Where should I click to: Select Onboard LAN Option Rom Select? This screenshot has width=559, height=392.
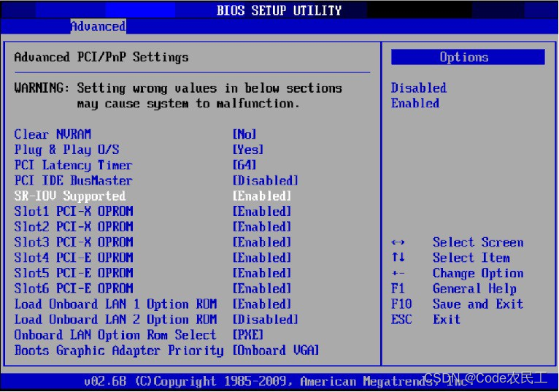[x=115, y=335]
